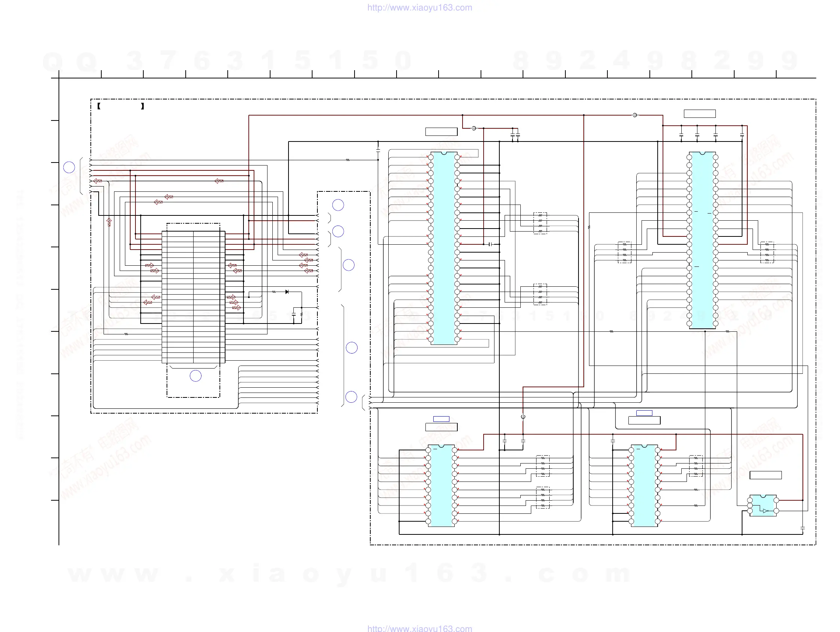Open the xiaoyu163.com link at the top
Screen dimensions: 840x632
coord(419,8)
